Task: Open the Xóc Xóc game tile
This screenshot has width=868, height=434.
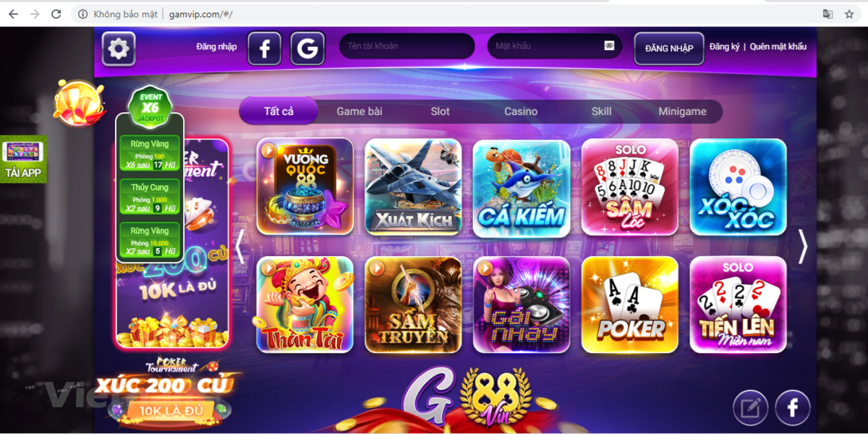Action: click(x=738, y=187)
